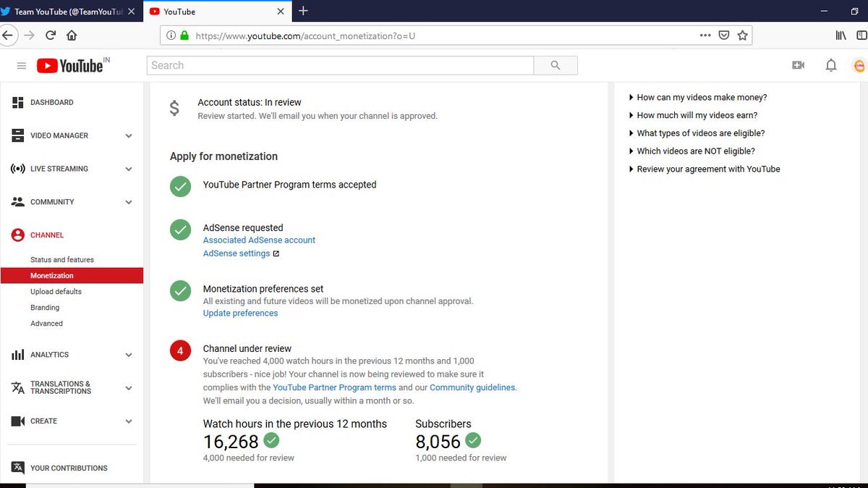Click the browser address bar URL
Viewport: 868px width, 488px height.
(305, 35)
